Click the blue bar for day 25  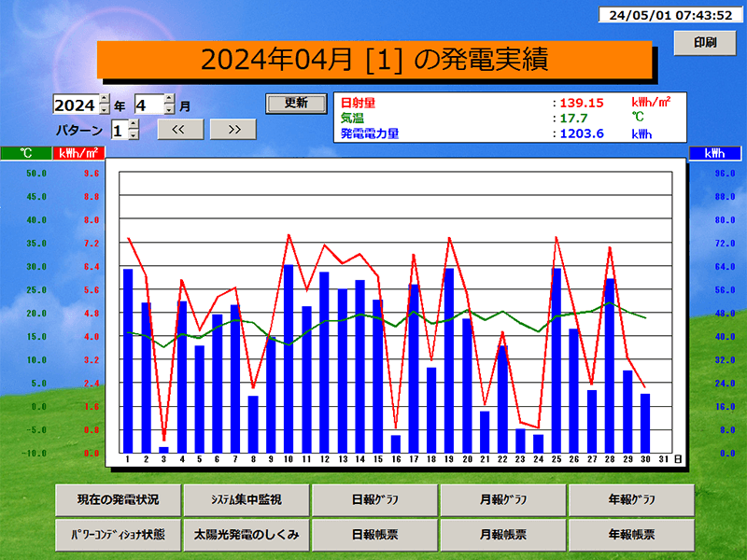[x=556, y=361]
